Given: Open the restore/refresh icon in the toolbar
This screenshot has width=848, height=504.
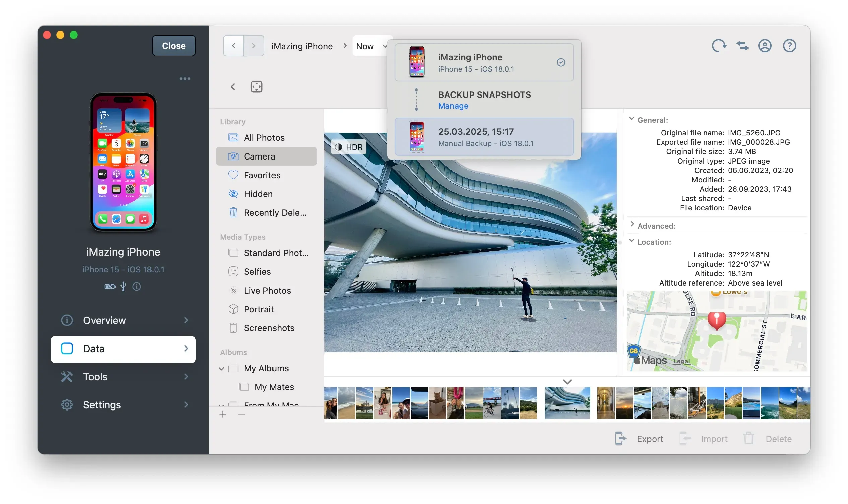Looking at the screenshot, I should pos(719,46).
